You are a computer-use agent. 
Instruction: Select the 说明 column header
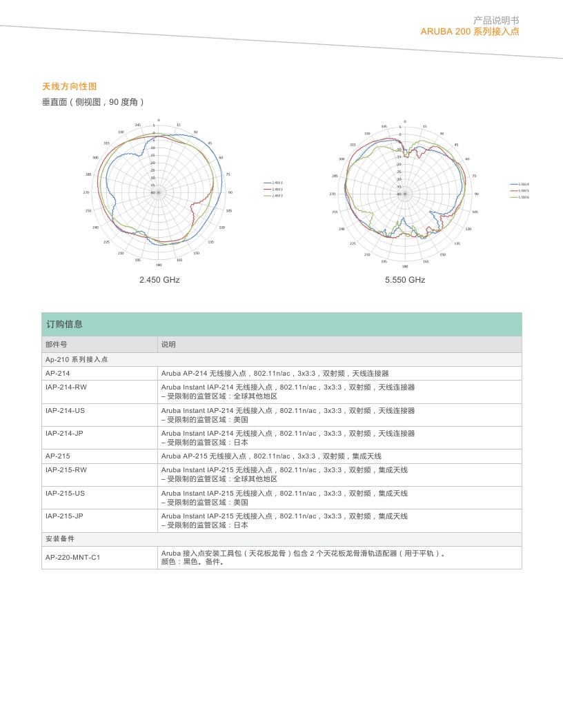[168, 345]
